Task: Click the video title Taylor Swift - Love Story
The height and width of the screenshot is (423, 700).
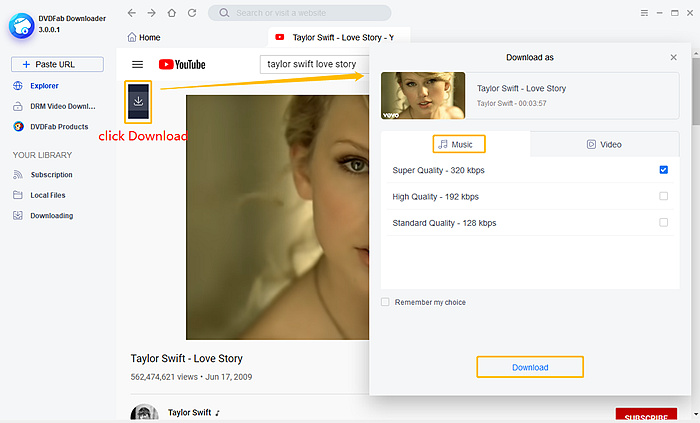Action: click(187, 358)
